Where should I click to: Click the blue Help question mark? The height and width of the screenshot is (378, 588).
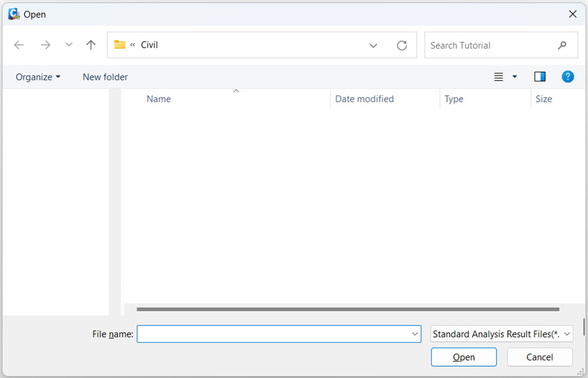(x=568, y=76)
